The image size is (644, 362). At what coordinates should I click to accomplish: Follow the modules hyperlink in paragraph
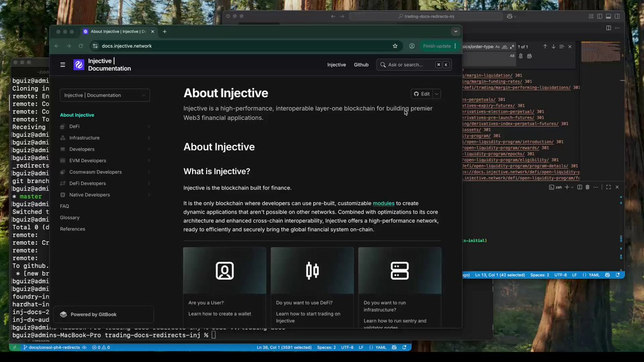point(384,203)
